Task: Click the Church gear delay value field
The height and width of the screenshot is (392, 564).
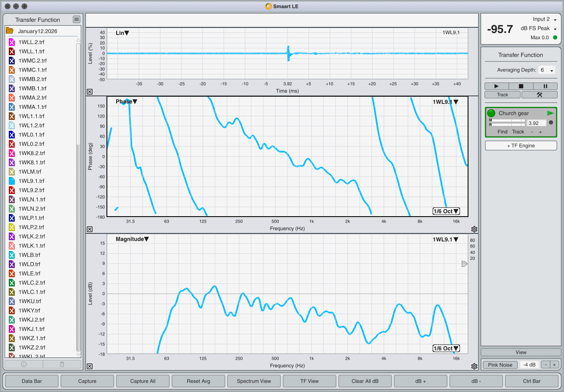Action: tap(536, 123)
